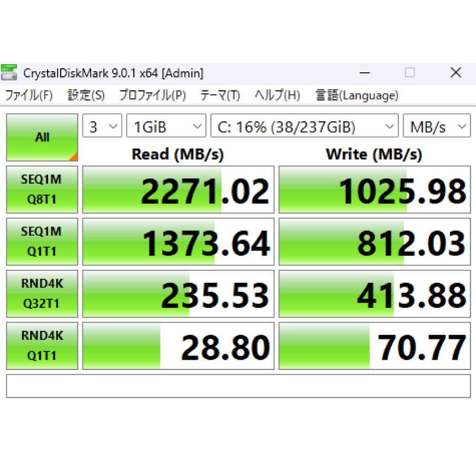Run the SEQ1M Q1T1 benchmark

pos(41,241)
